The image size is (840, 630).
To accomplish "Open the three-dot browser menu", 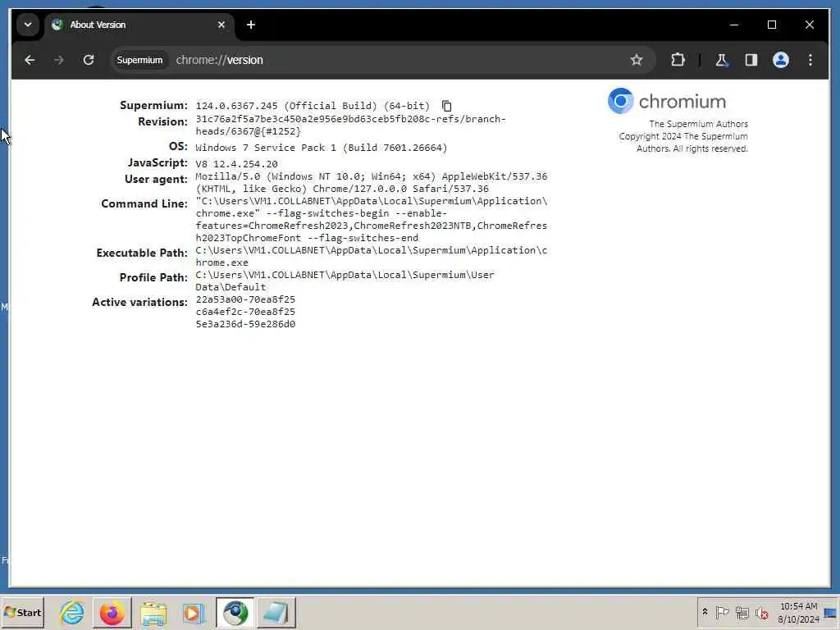I will pyautogui.click(x=810, y=60).
